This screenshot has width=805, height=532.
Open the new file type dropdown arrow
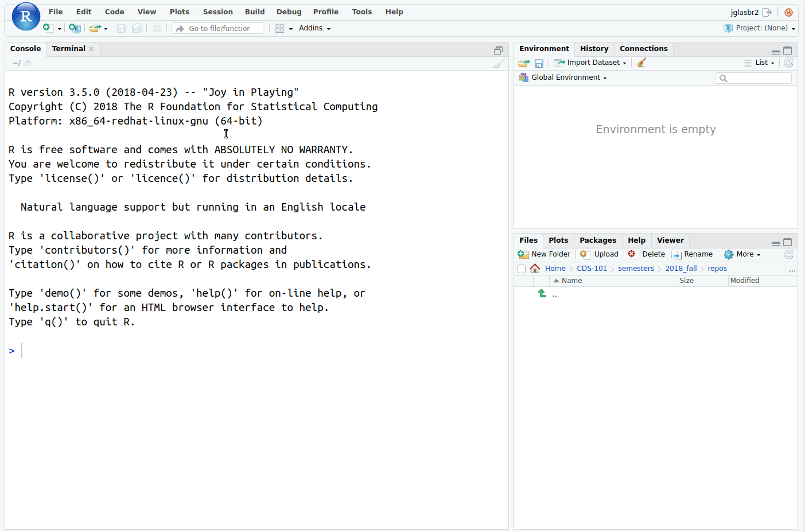click(60, 29)
